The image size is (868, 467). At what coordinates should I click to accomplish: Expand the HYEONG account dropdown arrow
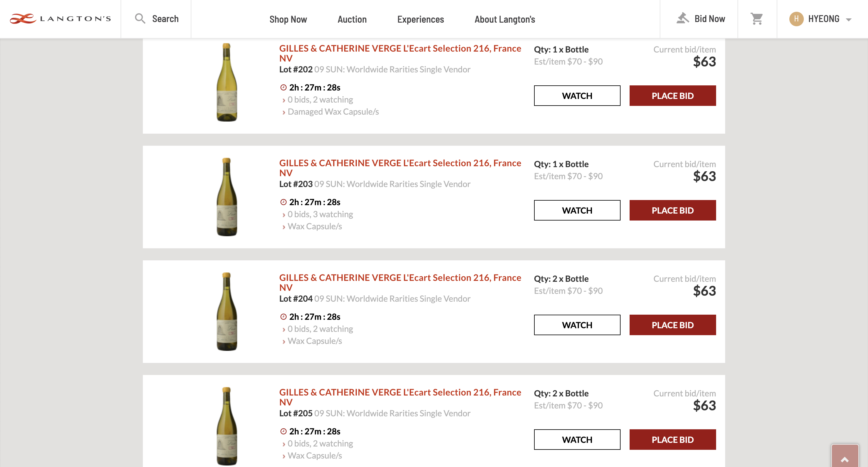click(x=848, y=20)
